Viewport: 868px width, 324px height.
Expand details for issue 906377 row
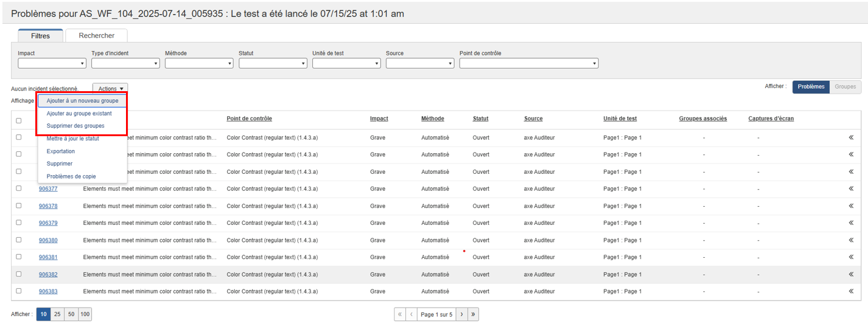click(x=851, y=188)
